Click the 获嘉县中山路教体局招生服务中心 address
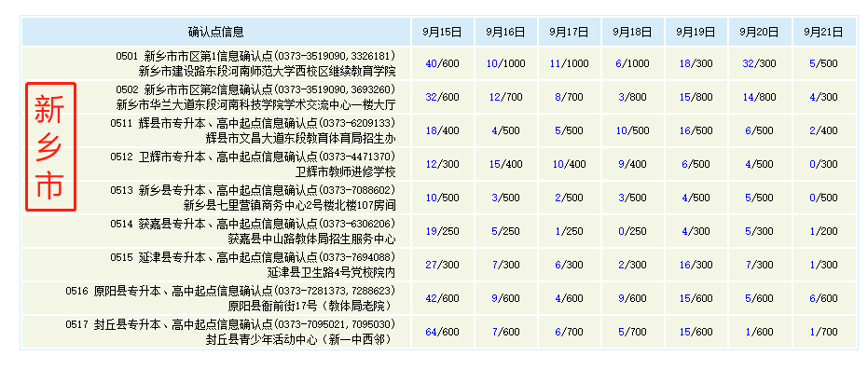The width and height of the screenshot is (868, 369). pyautogui.click(x=312, y=239)
